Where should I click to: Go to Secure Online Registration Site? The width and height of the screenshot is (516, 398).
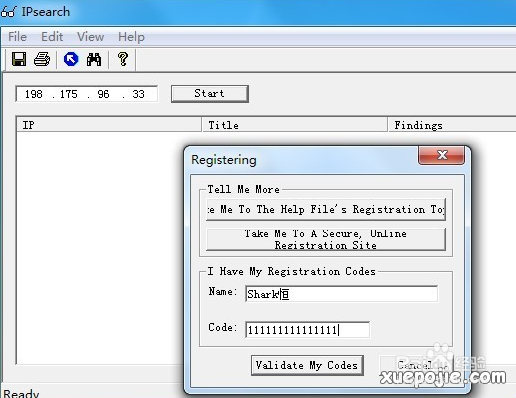pyautogui.click(x=326, y=239)
